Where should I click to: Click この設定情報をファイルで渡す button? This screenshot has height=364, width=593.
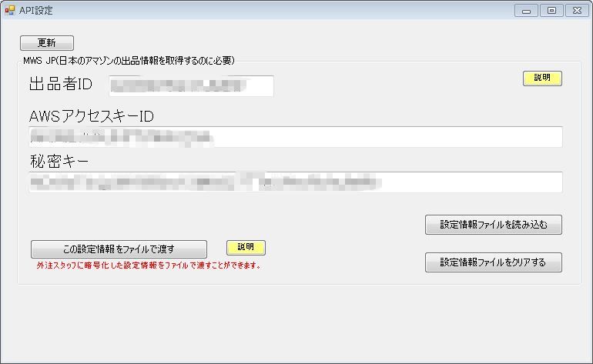click(119, 249)
